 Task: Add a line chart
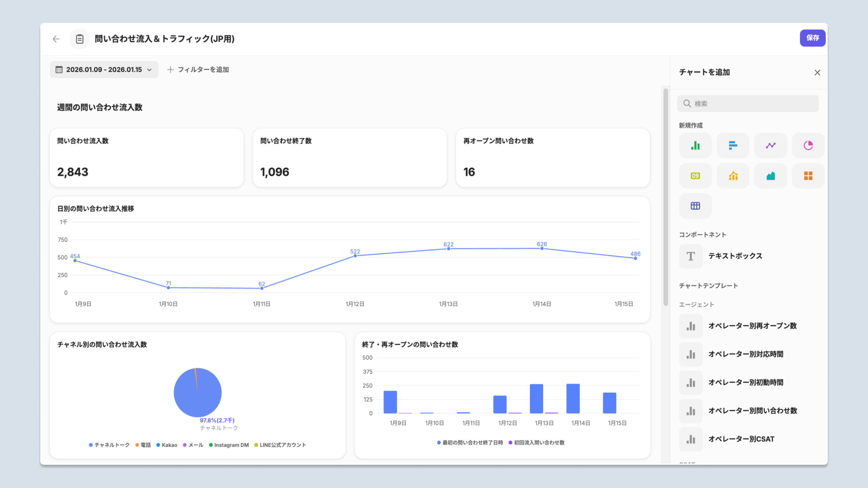point(771,146)
